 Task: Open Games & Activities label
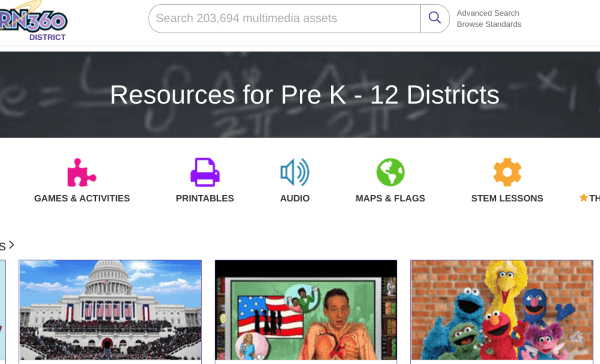pos(82,198)
